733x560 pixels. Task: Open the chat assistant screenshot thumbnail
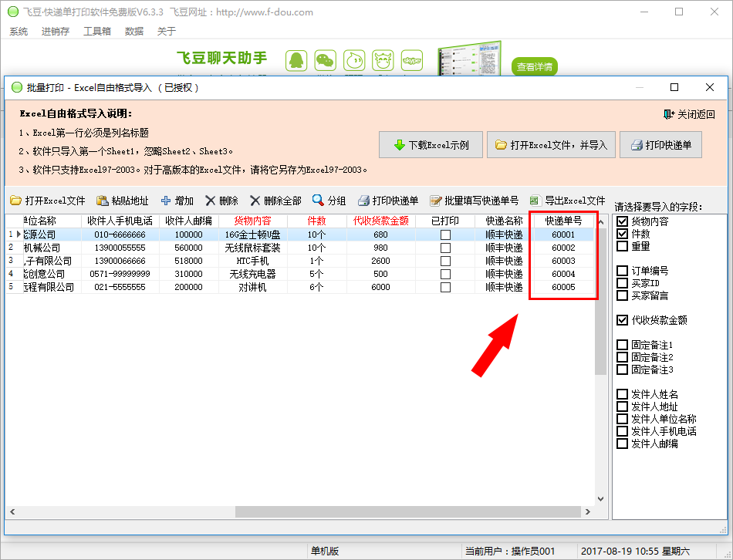click(x=470, y=59)
